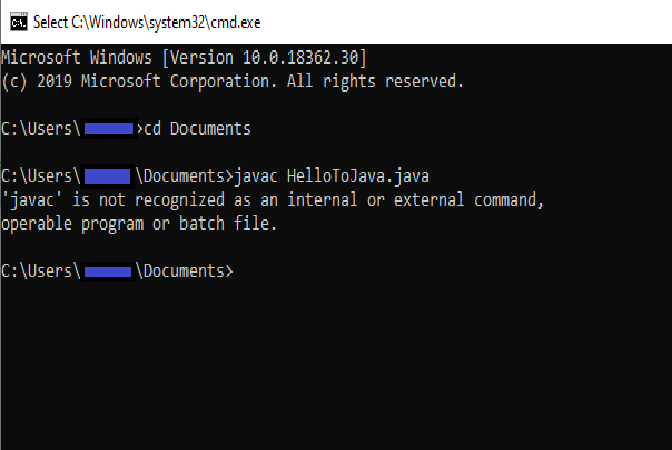The width and height of the screenshot is (672, 450).
Task: Click the version number '10.0.18362.30'
Action: (300, 57)
